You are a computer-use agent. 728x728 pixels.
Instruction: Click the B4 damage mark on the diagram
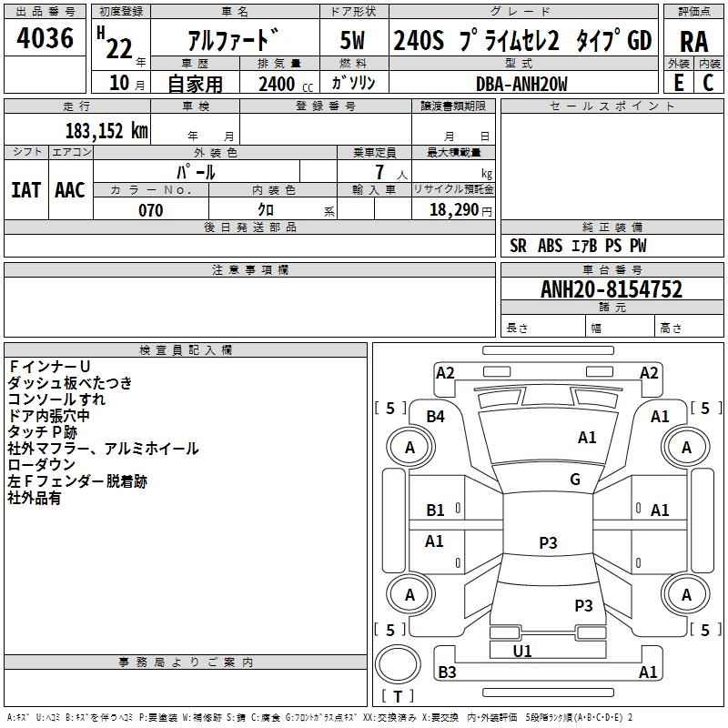point(436,417)
